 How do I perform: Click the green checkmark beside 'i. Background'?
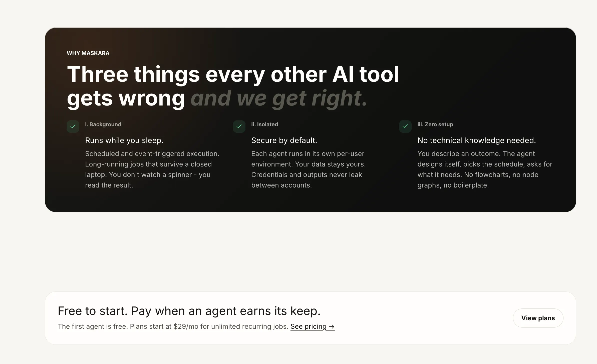click(73, 126)
